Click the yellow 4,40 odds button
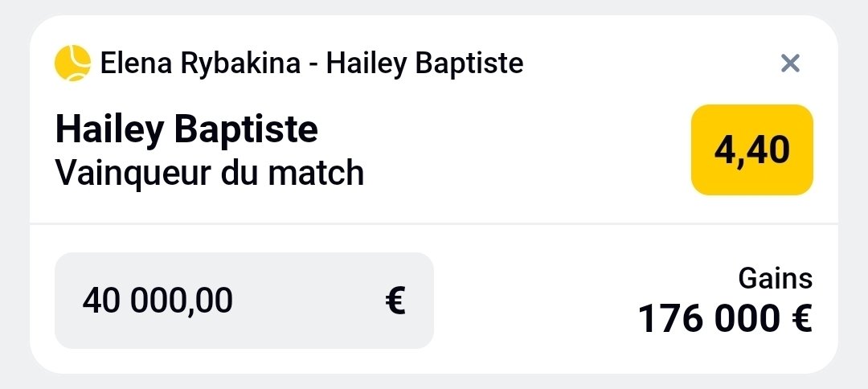The width and height of the screenshot is (868, 389). [x=752, y=150]
